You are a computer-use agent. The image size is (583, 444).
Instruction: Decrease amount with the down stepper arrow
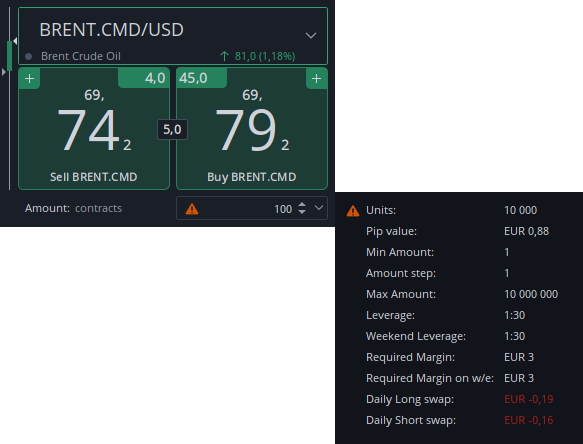pos(302,212)
